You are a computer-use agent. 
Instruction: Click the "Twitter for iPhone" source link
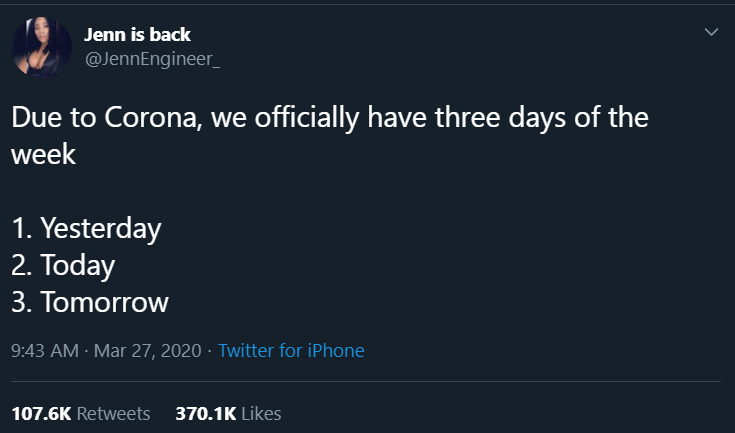point(291,351)
